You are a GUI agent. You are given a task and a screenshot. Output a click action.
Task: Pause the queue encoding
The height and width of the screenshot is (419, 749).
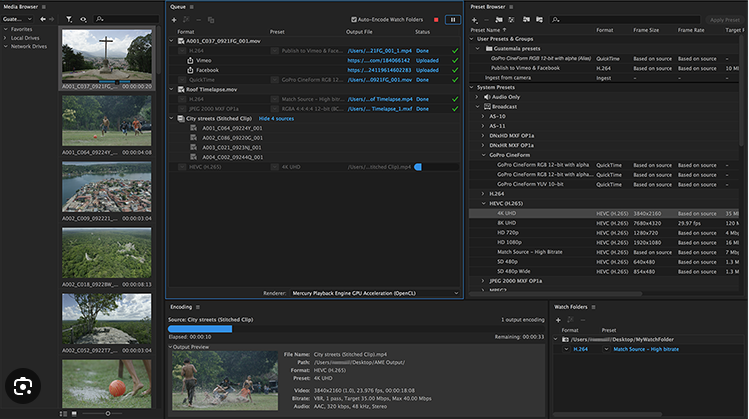coord(453,19)
